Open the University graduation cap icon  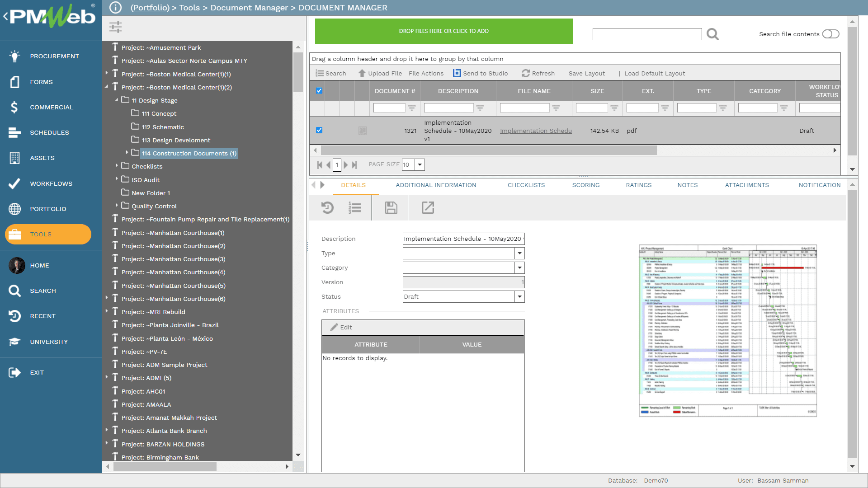(x=14, y=342)
